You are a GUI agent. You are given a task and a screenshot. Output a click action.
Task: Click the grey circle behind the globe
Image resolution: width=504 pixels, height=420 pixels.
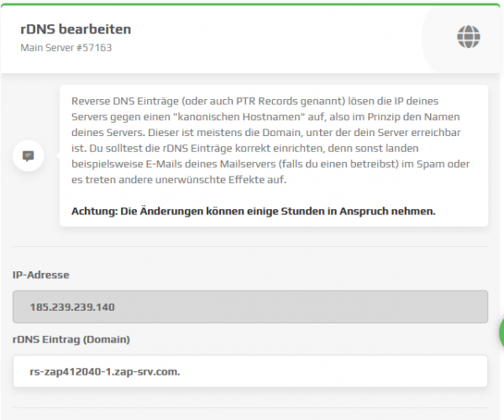pos(462,39)
